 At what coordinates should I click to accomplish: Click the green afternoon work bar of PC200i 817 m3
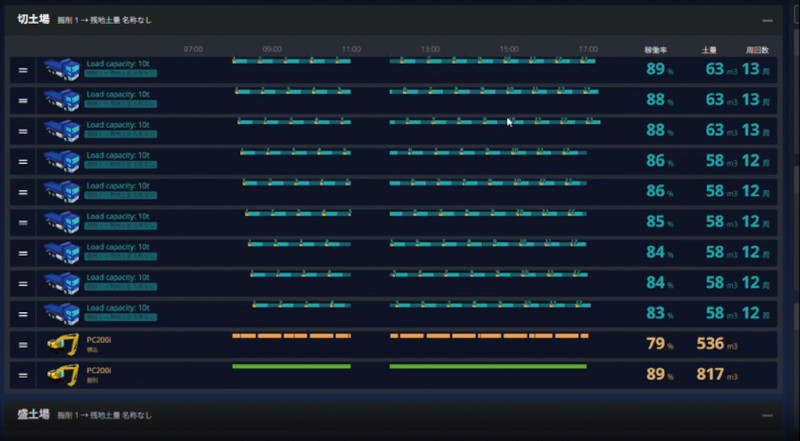(x=488, y=366)
